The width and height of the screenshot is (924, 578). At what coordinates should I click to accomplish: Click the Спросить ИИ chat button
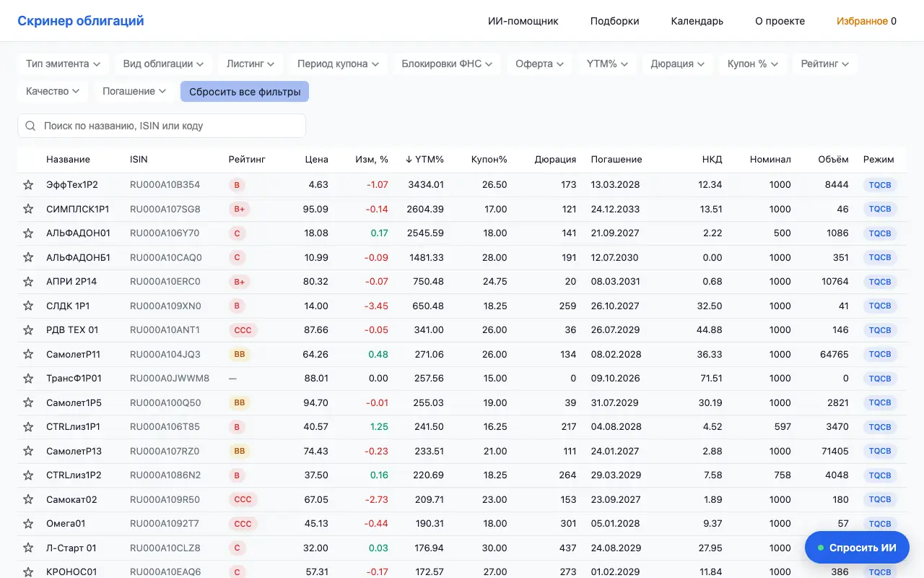click(857, 548)
